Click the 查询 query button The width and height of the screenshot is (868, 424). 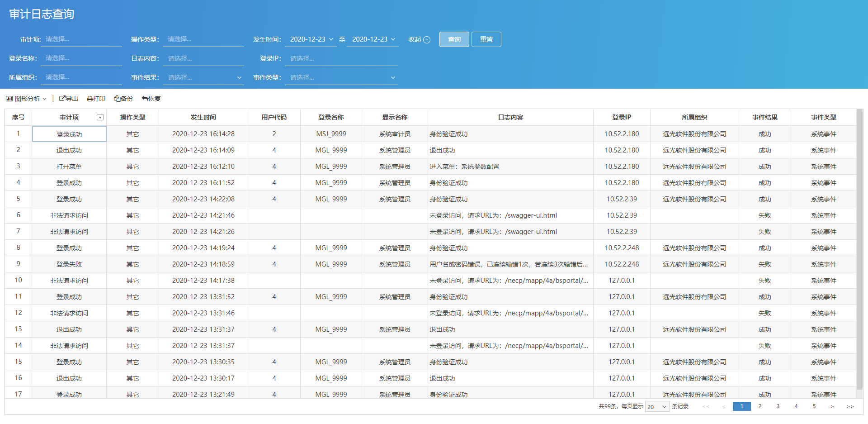click(x=454, y=39)
